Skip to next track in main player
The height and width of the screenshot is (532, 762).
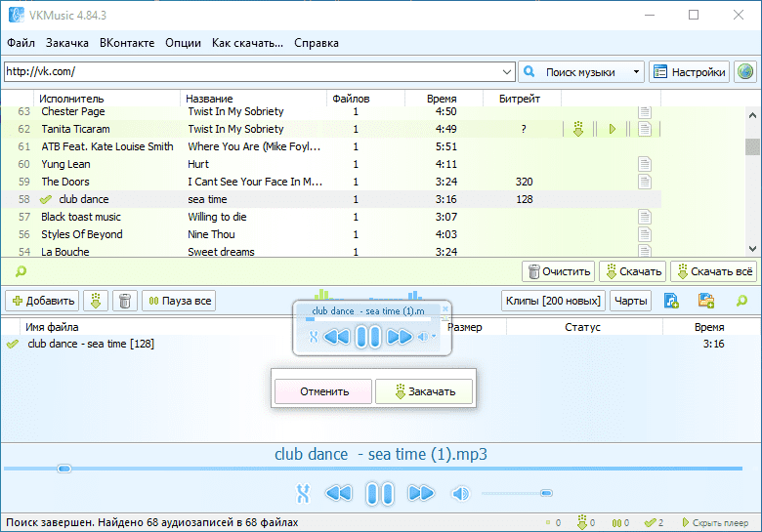pos(421,494)
